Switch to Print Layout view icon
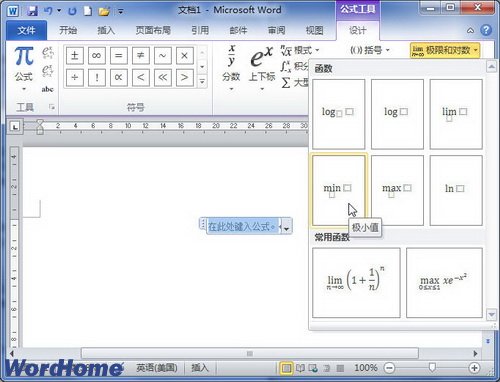Image resolution: width=500 pixels, height=382 pixels. [286, 368]
